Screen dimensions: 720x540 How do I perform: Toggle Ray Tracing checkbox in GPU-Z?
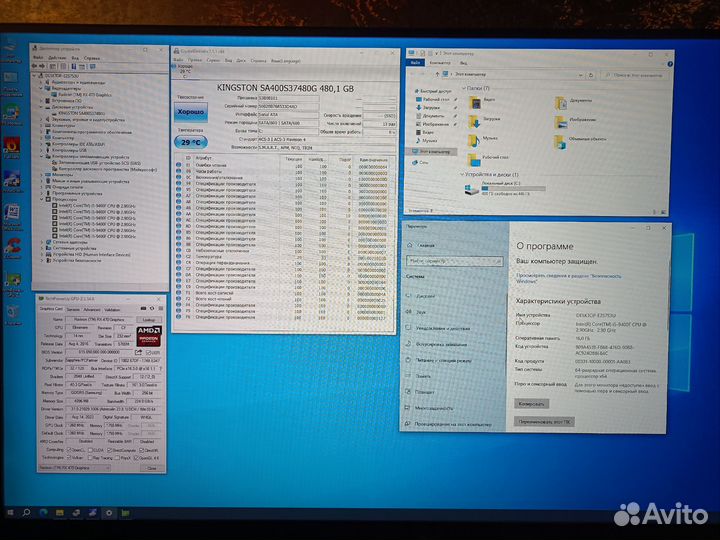[90, 458]
